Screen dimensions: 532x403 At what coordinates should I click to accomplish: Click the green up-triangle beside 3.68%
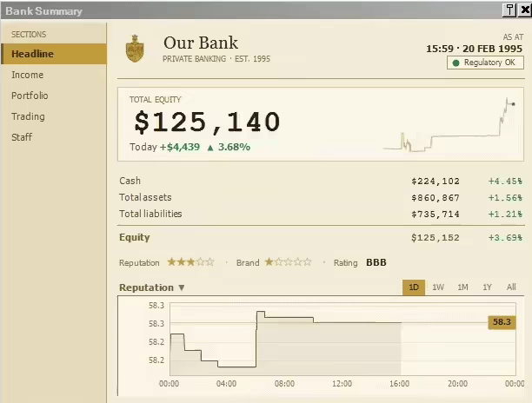pyautogui.click(x=210, y=148)
